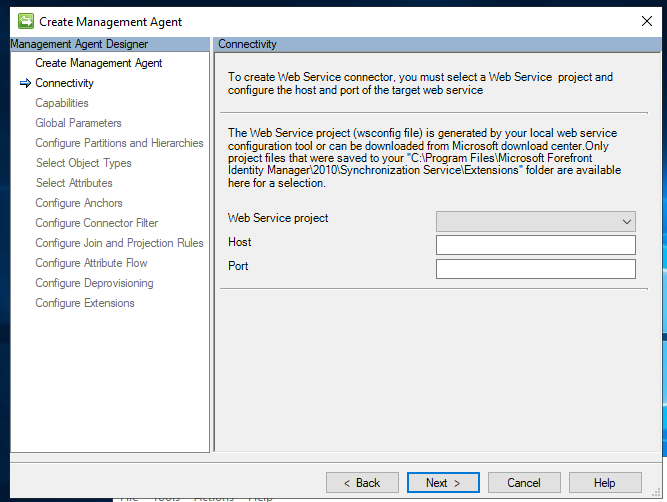667x502 pixels.
Task: Open the Capabilities step
Action: tap(62, 103)
